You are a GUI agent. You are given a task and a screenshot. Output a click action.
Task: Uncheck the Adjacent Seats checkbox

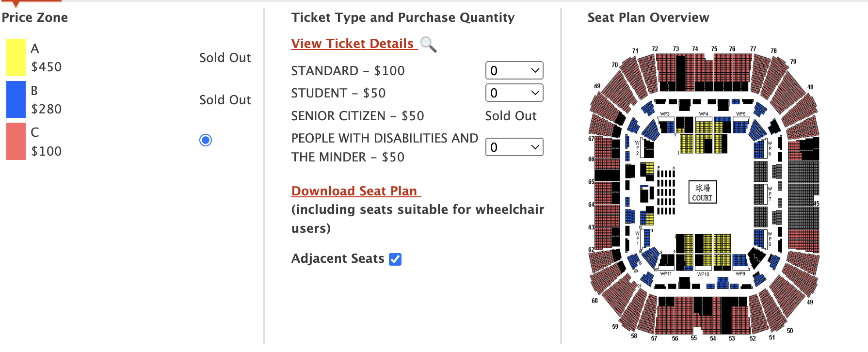tap(395, 259)
